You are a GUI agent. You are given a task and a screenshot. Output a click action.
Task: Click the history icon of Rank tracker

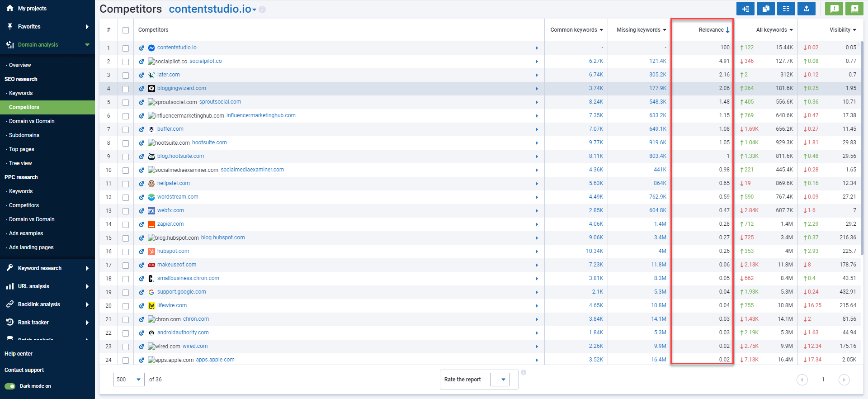10,322
